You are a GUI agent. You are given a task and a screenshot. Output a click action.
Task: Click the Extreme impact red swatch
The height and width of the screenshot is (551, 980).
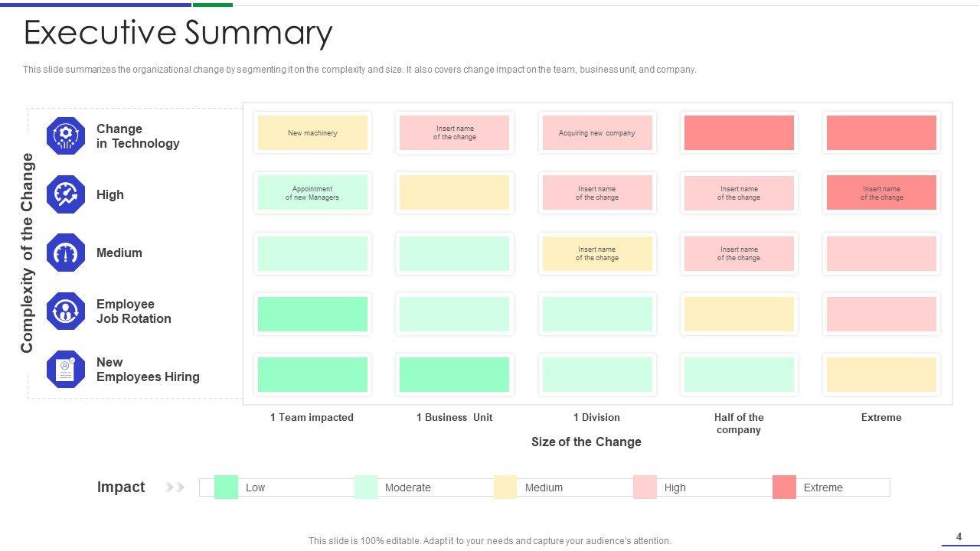(x=784, y=487)
